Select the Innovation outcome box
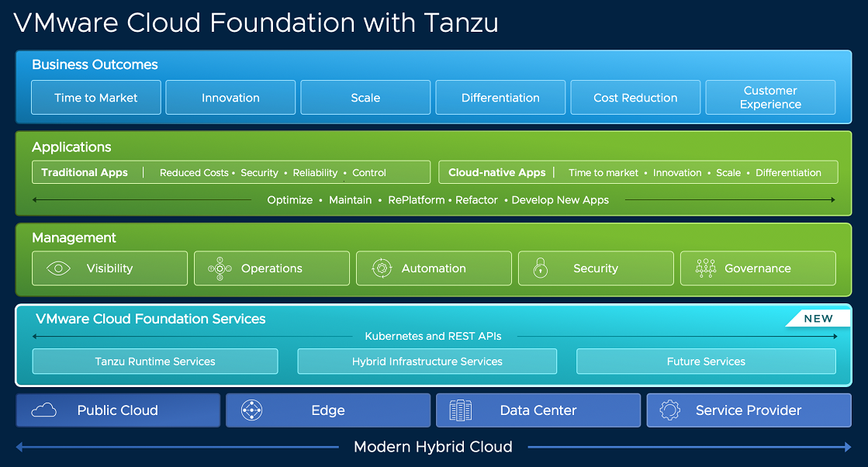 [x=230, y=98]
